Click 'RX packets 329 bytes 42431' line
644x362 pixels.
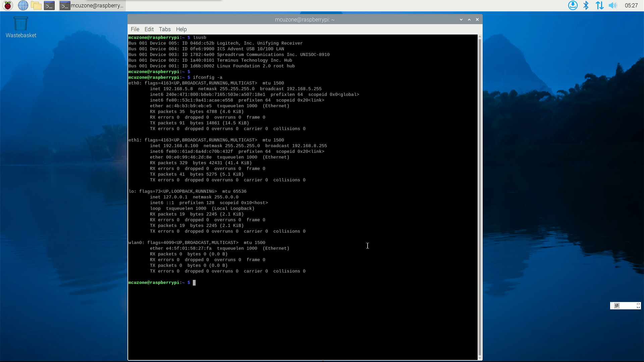pyautogui.click(x=201, y=163)
